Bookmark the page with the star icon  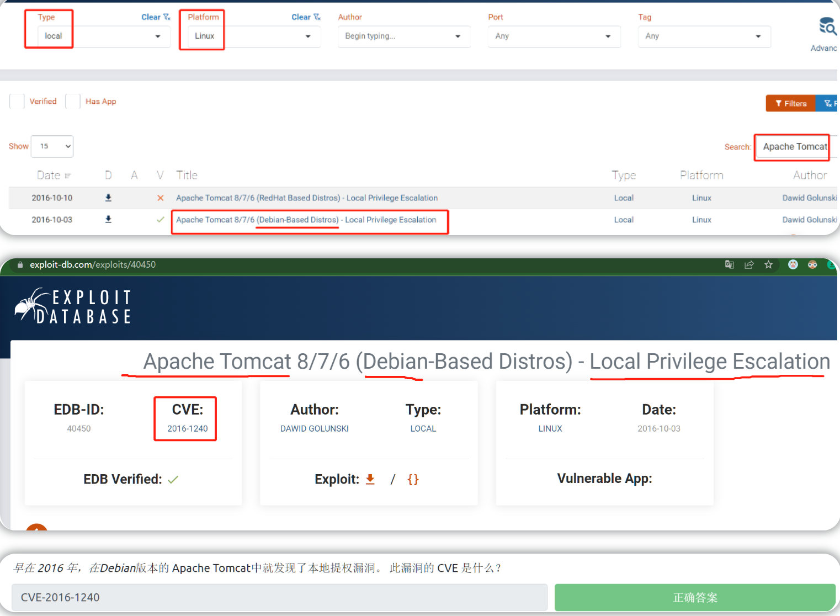(768, 264)
